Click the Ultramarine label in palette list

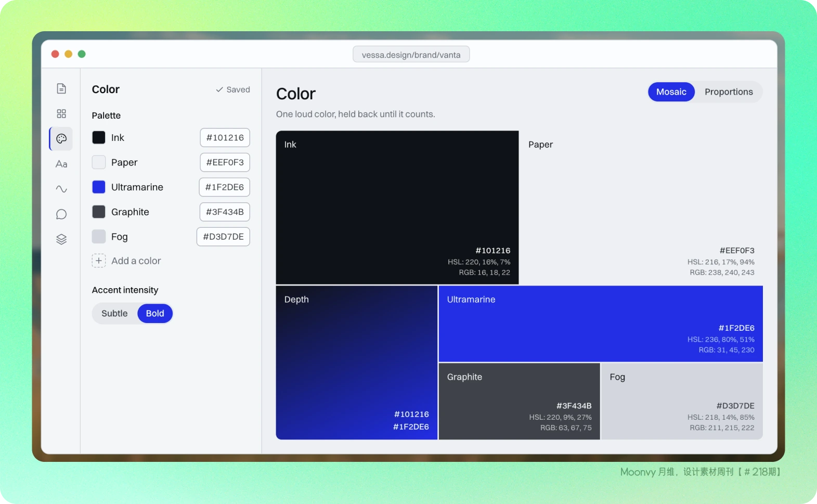point(137,187)
